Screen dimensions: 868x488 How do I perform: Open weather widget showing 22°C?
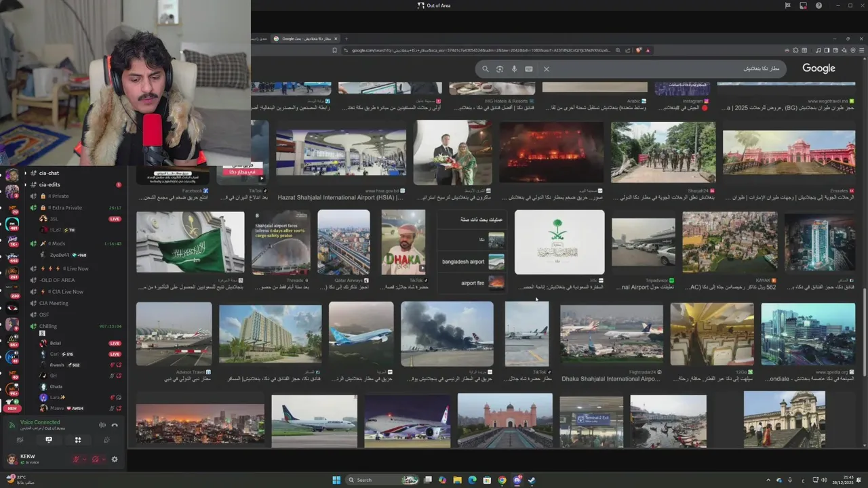coord(20,480)
